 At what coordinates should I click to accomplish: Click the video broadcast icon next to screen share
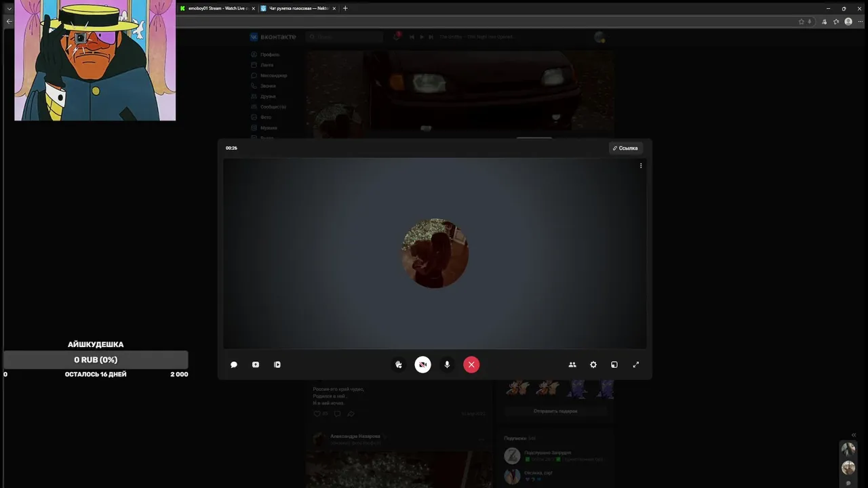(277, 365)
